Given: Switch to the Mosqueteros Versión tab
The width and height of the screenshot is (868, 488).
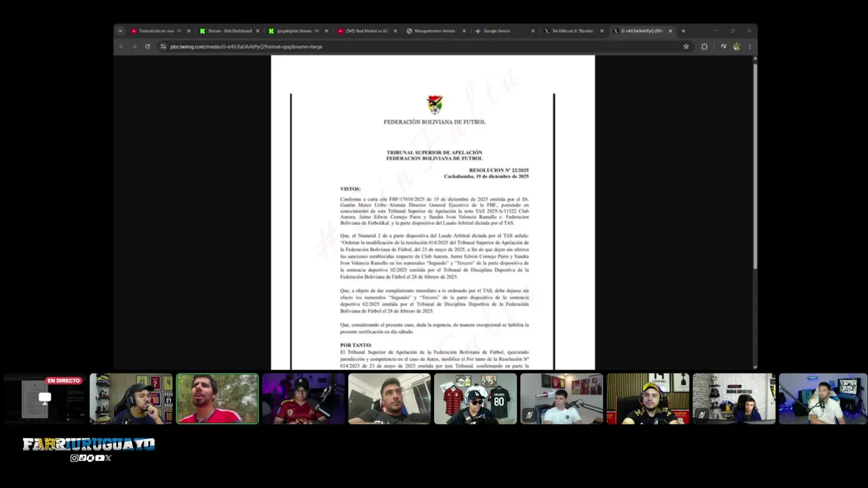Looking at the screenshot, I should click(x=435, y=30).
